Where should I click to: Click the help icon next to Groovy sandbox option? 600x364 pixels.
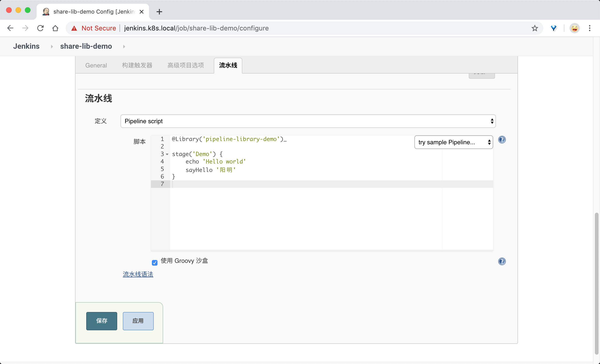pyautogui.click(x=502, y=262)
